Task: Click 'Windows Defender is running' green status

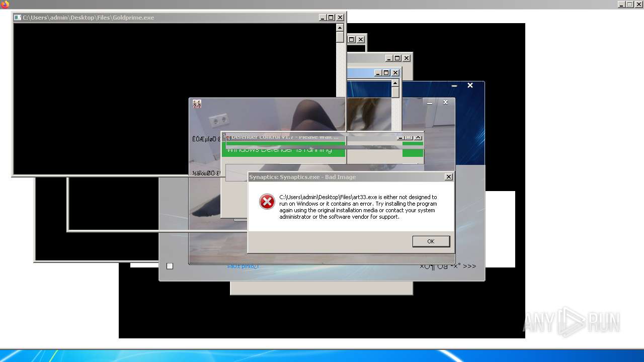Action: coord(279,150)
